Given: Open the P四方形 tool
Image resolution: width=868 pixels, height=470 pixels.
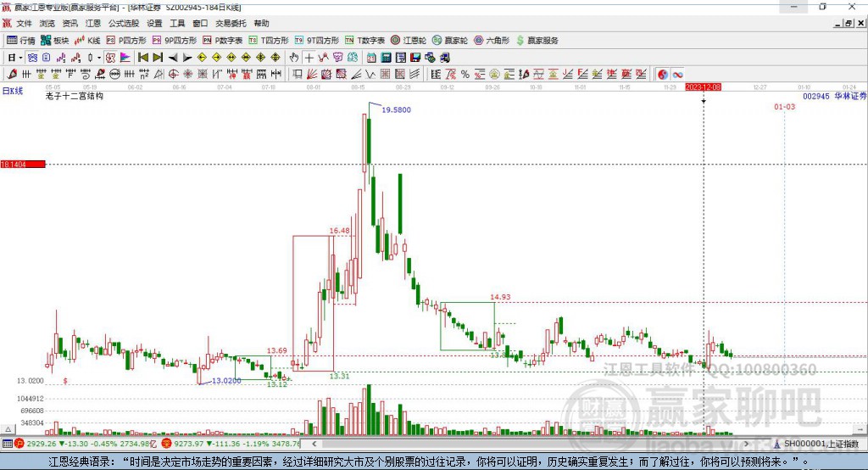Looking at the screenshot, I should [126, 41].
